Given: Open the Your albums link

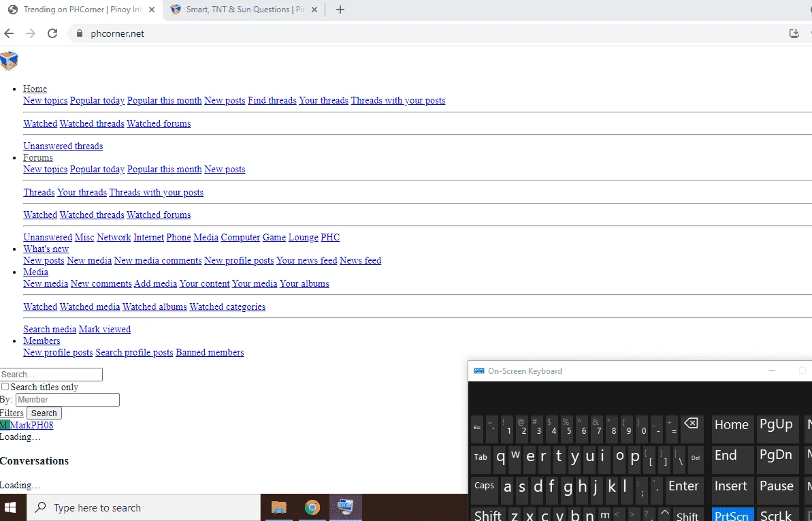Looking at the screenshot, I should 304,283.
